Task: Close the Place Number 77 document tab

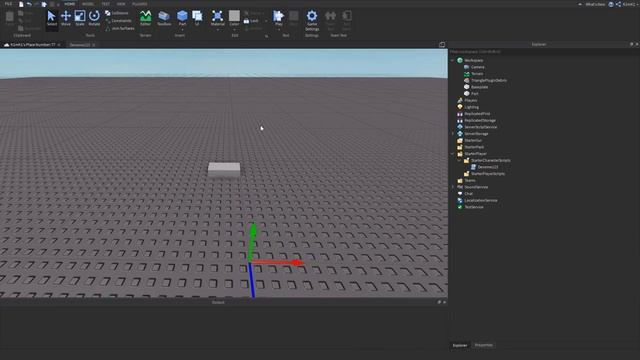Action: 59,44
